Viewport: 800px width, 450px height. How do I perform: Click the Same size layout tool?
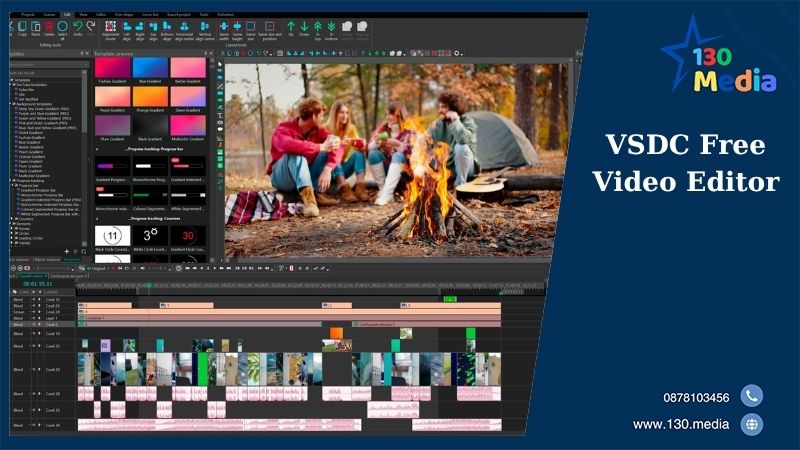click(x=251, y=26)
